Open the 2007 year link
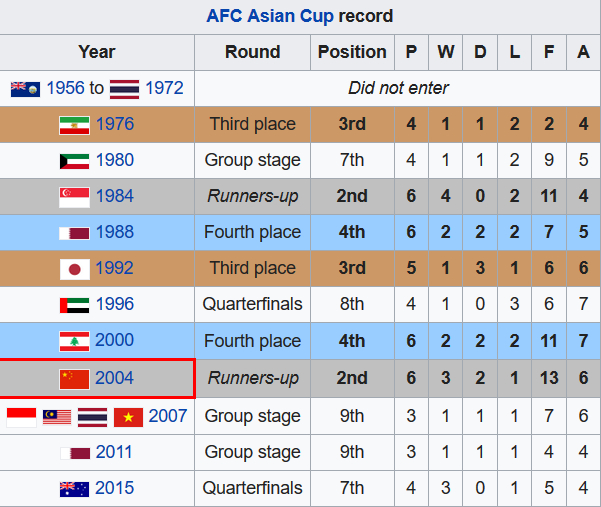This screenshot has height=507, width=601. pos(168,416)
